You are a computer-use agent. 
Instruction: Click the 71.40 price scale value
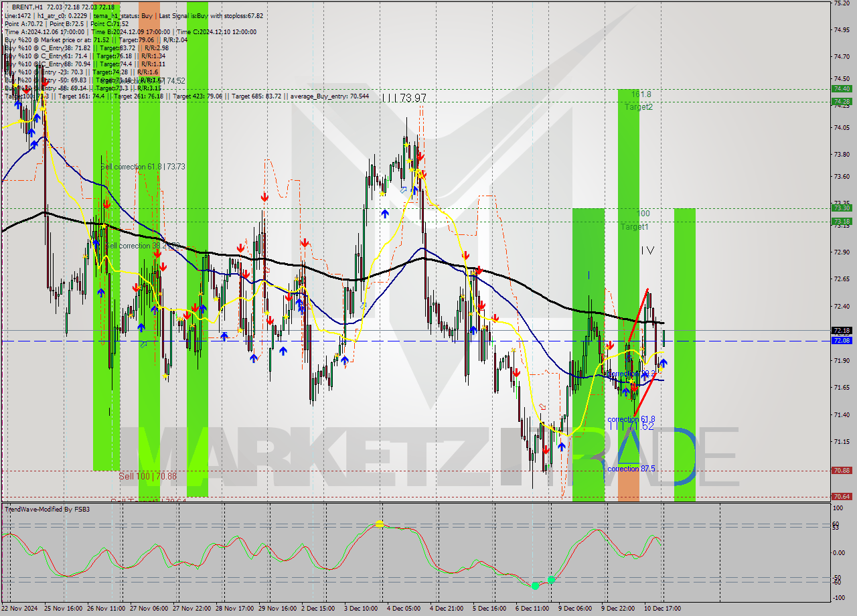click(841, 415)
